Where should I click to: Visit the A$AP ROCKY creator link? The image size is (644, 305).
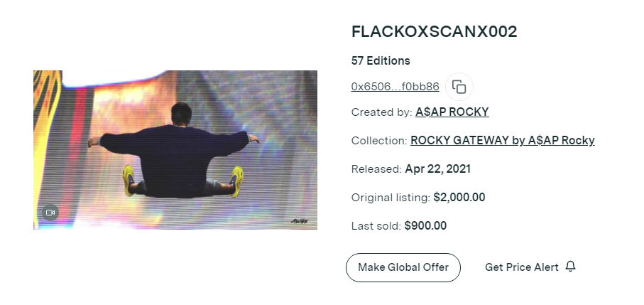pos(452,112)
